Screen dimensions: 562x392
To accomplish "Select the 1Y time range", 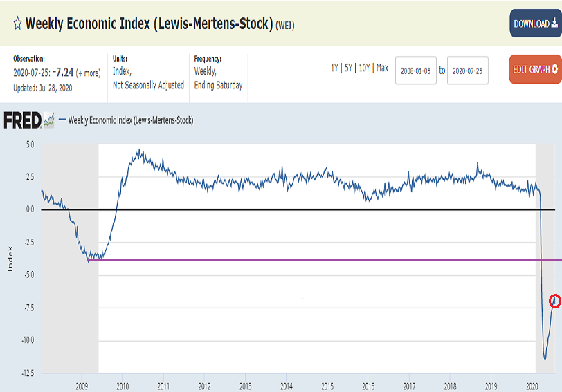I will 335,68.
